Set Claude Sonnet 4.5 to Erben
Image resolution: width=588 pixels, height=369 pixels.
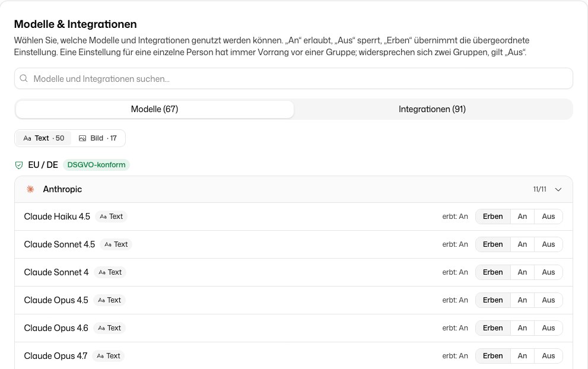(492, 244)
